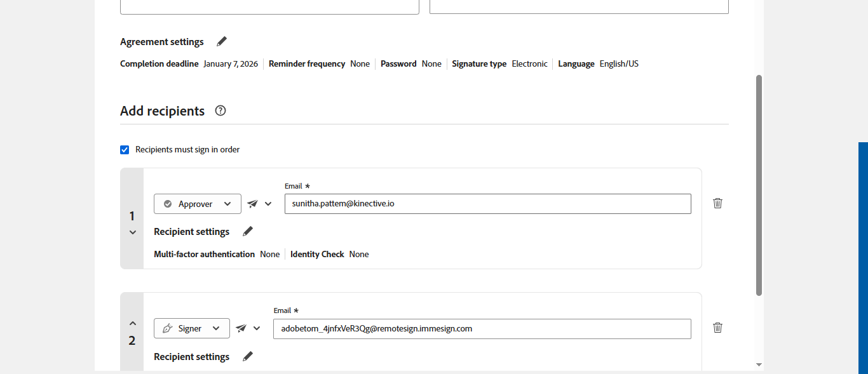Image resolution: width=868 pixels, height=374 pixels.
Task: Move recipient 2 up with chevron
Action: coord(132,323)
